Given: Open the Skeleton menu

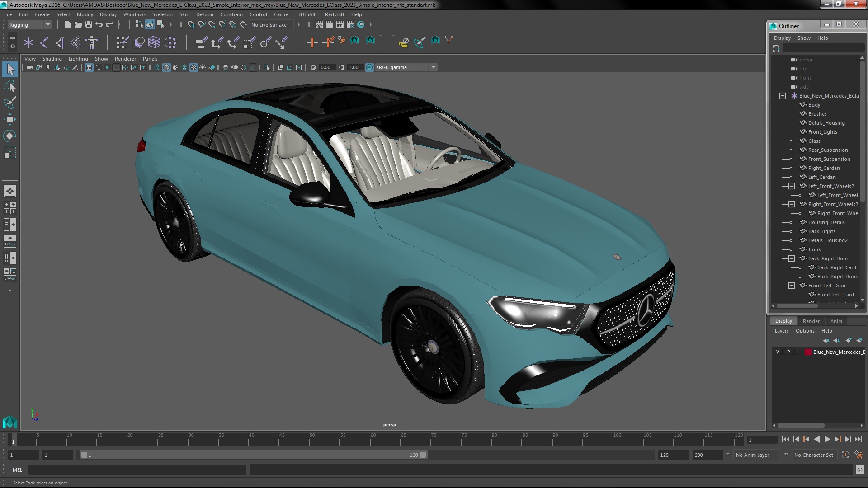Looking at the screenshot, I should 162,14.
